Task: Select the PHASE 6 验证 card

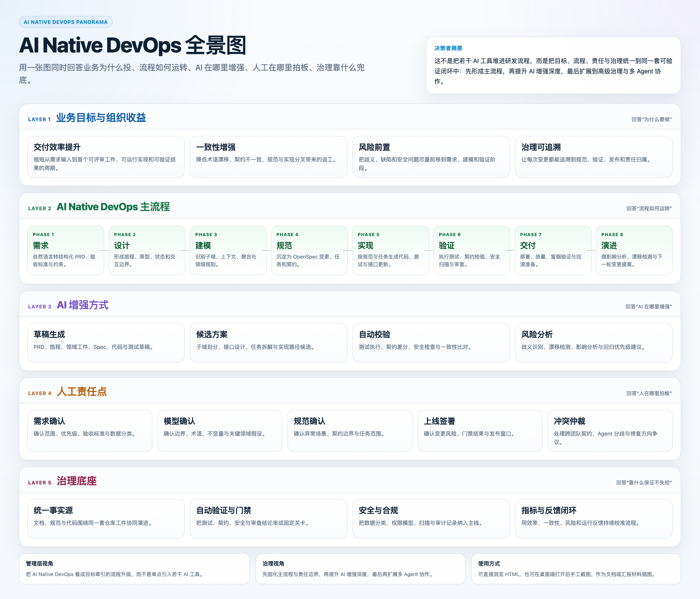Action: [x=472, y=250]
